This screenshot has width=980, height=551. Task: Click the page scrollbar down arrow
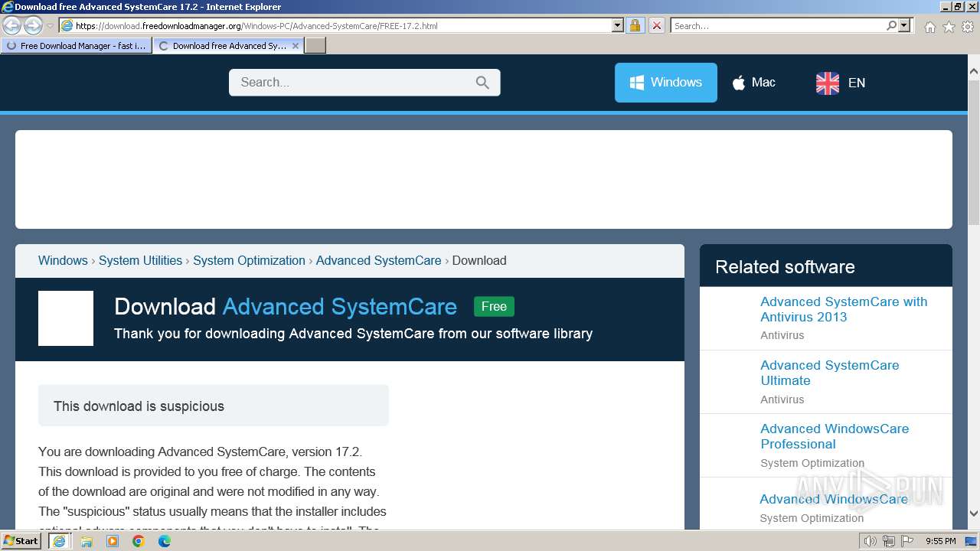[x=974, y=514]
